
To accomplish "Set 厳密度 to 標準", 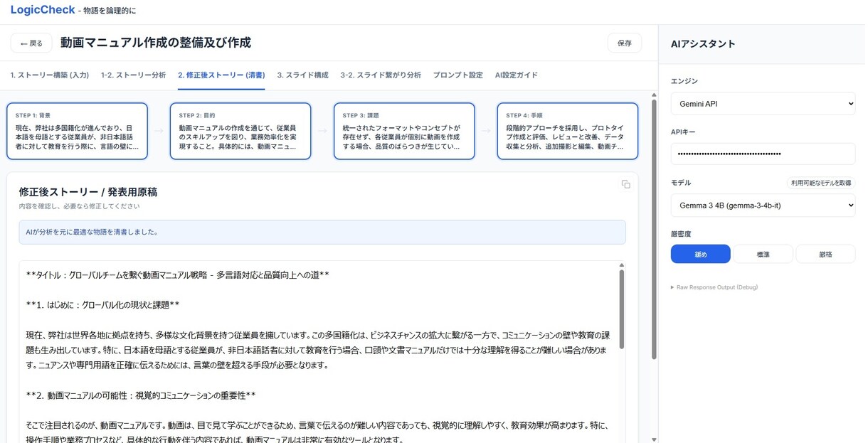I will (763, 254).
